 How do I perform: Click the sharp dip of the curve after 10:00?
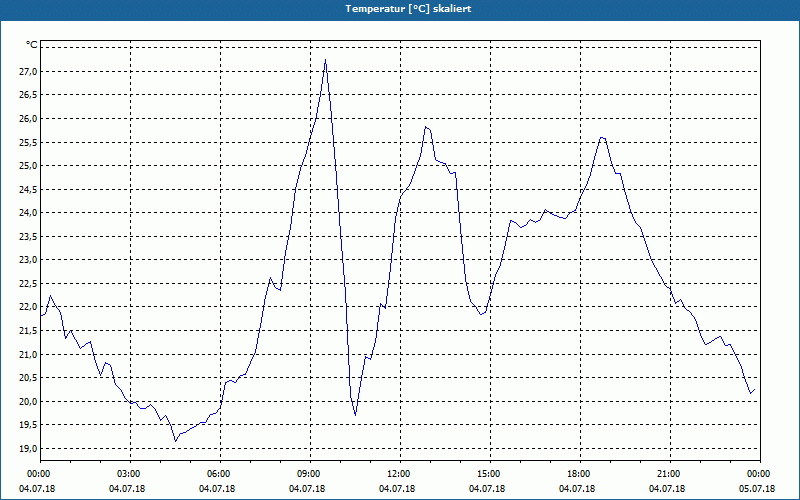click(x=356, y=415)
